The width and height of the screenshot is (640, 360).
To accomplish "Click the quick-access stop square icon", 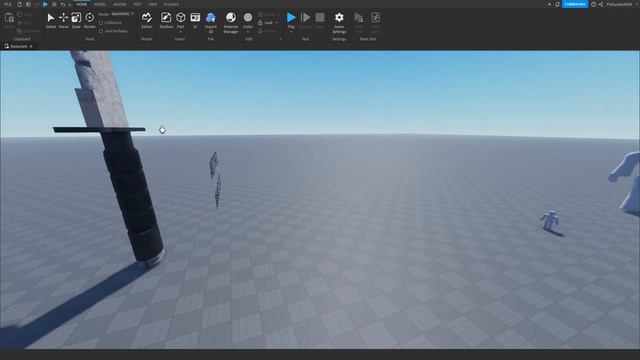I will 54,4.
